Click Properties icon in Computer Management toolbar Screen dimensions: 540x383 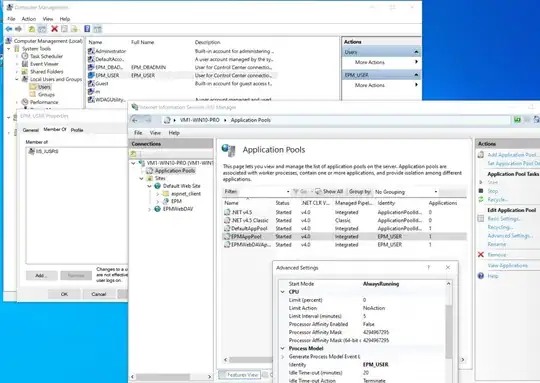click(x=64, y=29)
